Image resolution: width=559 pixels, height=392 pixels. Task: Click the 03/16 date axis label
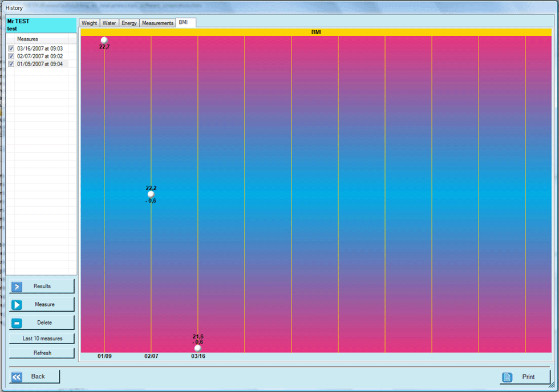pos(199,356)
